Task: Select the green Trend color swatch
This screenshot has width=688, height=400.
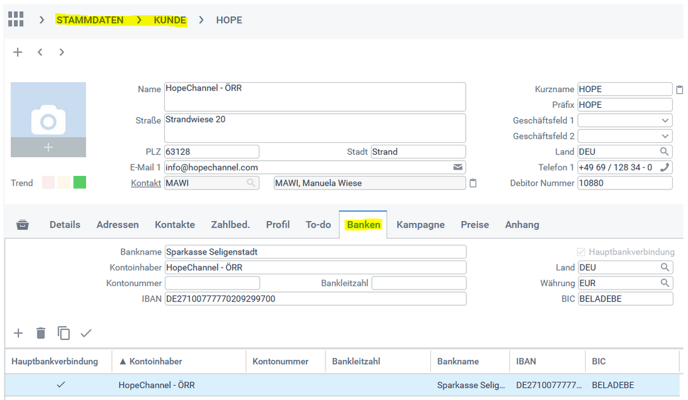Action: (x=80, y=183)
